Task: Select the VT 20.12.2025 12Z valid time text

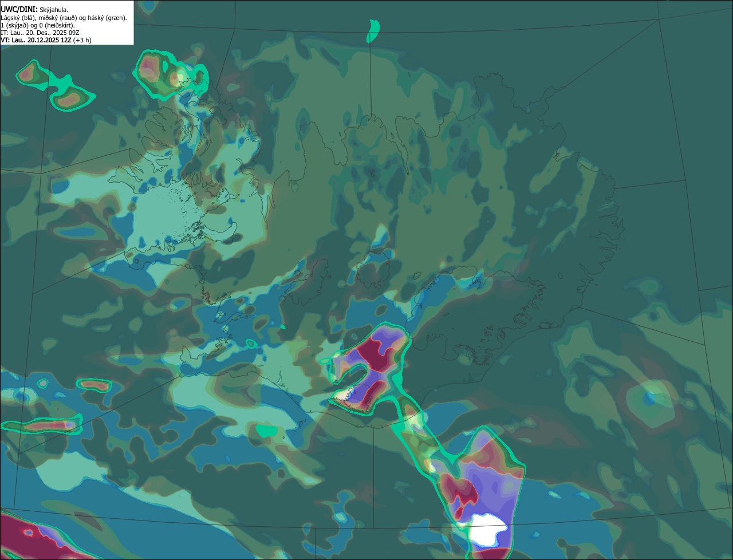Action: click(36, 40)
